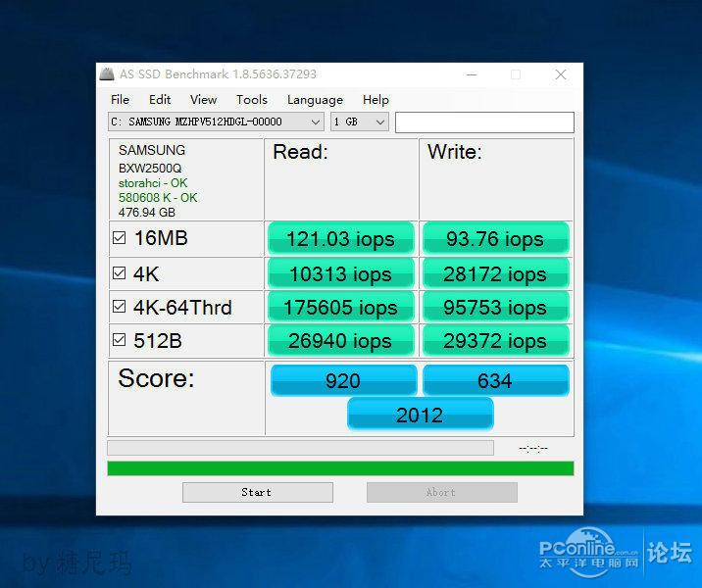
Task: Click the 512B read result 26940 iops
Action: pos(340,341)
